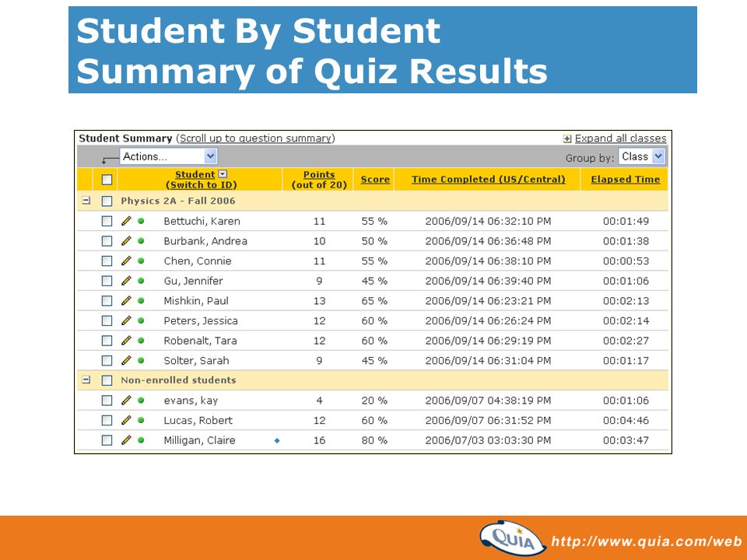Click green status dot for Bettuchi, Karen
747x560 pixels.
click(141, 221)
